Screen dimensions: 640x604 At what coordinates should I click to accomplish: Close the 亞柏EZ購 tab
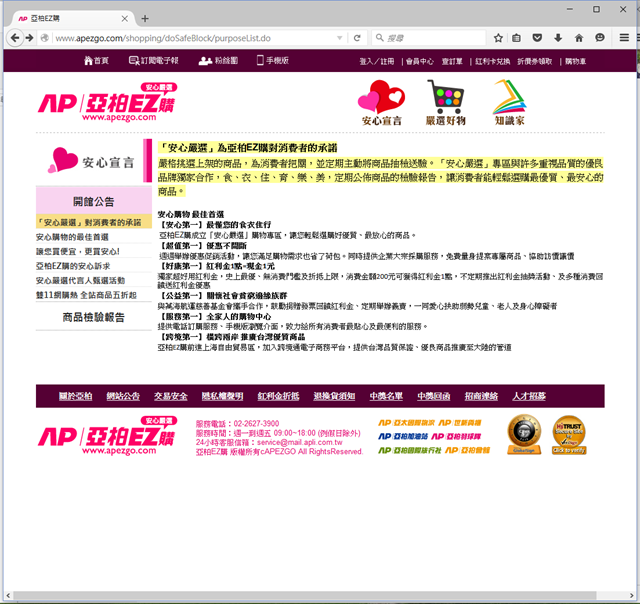click(x=124, y=19)
